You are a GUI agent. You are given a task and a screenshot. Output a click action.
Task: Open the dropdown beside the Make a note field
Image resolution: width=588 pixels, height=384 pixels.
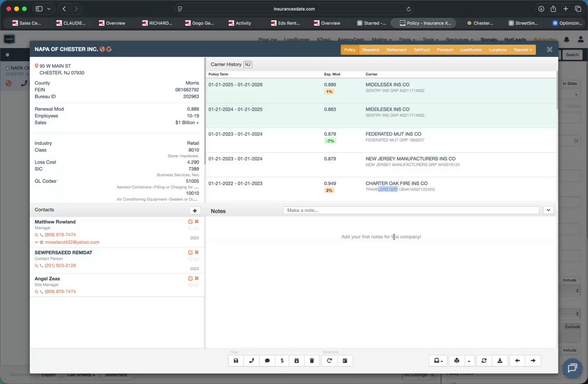pyautogui.click(x=548, y=210)
